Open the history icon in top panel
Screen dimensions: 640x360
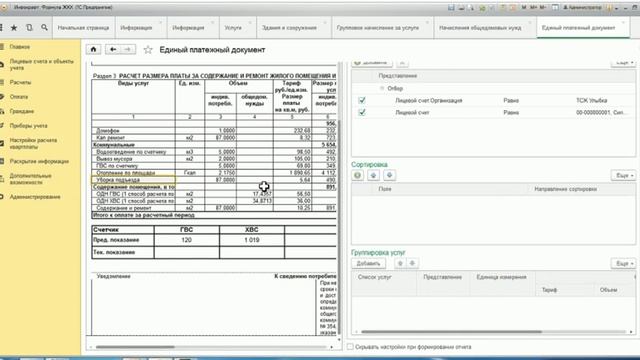[29, 28]
